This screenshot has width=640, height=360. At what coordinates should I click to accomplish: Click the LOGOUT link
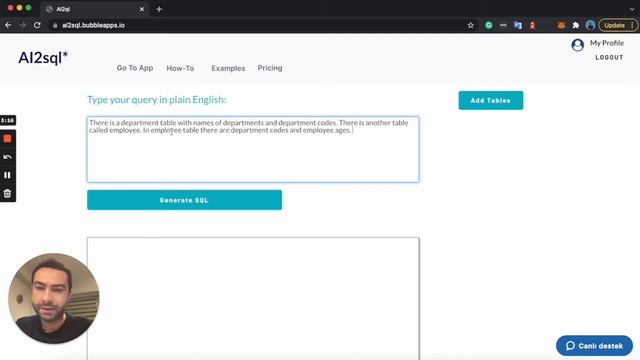[609, 58]
